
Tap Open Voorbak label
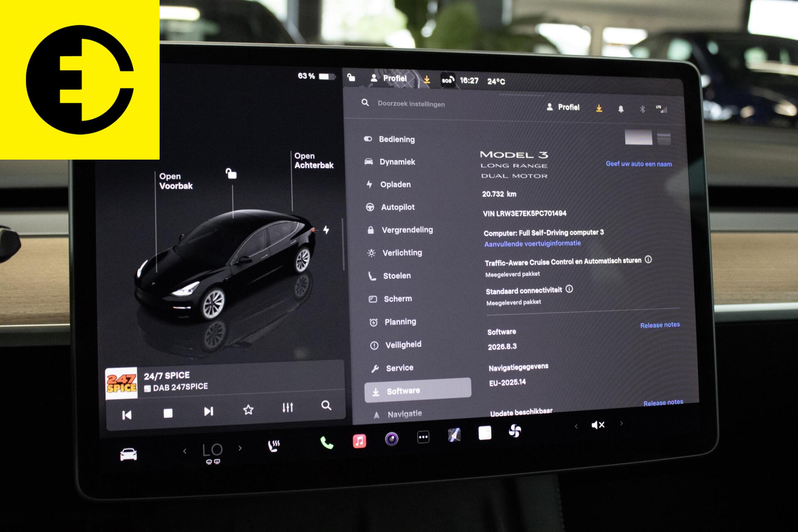(x=176, y=181)
